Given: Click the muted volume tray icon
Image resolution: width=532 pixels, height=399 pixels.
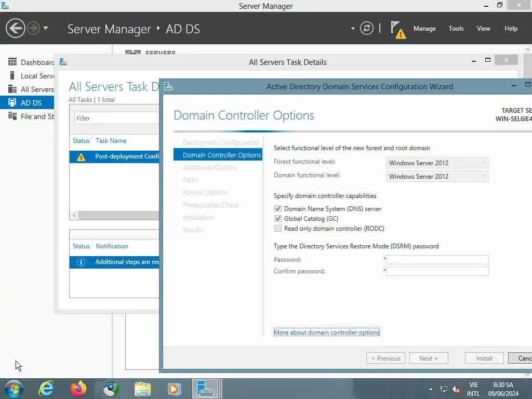Looking at the screenshot, I should point(456,389).
